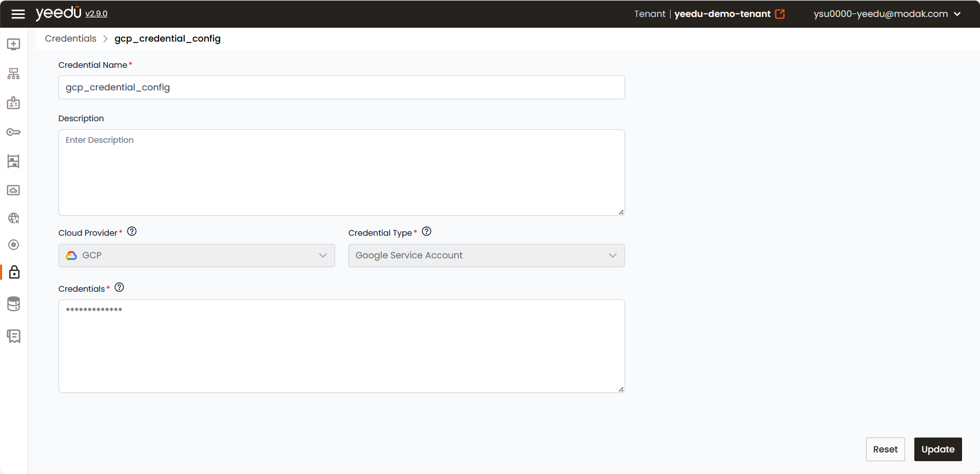Open the database cylinder sidebar icon
The height and width of the screenshot is (474, 980).
14,304
